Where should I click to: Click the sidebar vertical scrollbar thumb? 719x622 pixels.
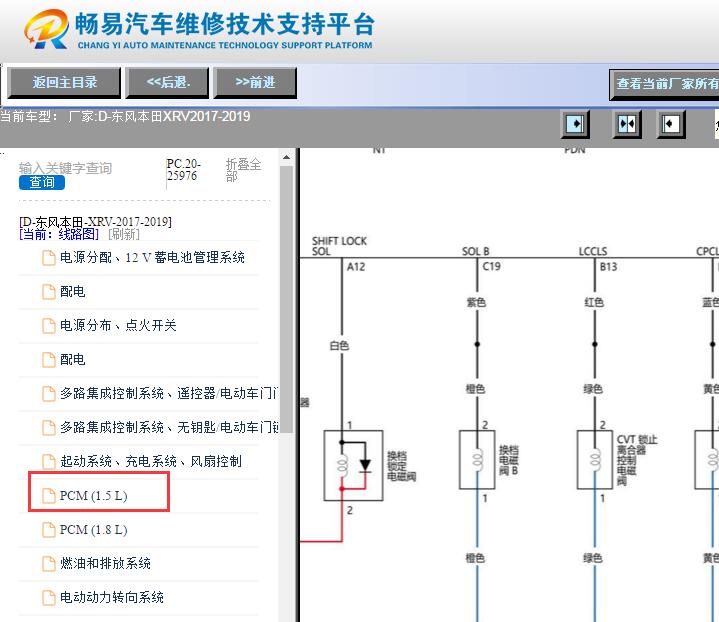pos(287,299)
